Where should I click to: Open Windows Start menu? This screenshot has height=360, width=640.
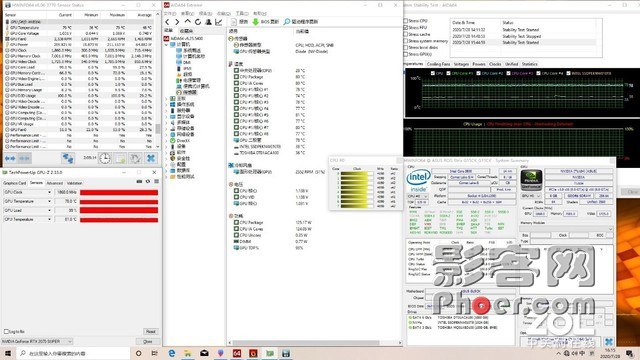click(8, 353)
